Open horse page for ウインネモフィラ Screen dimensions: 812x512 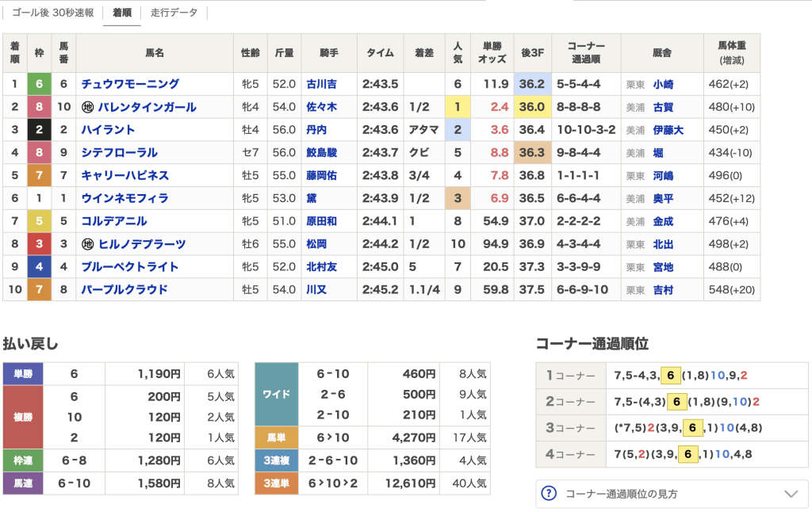tap(125, 198)
